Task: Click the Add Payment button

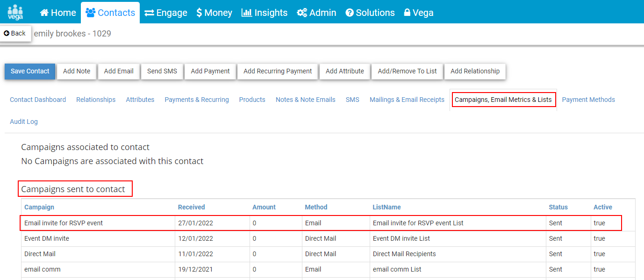Action: tap(210, 71)
